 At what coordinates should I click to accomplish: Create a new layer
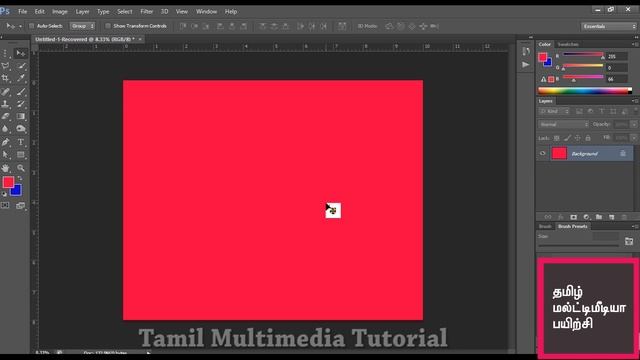click(x=611, y=217)
